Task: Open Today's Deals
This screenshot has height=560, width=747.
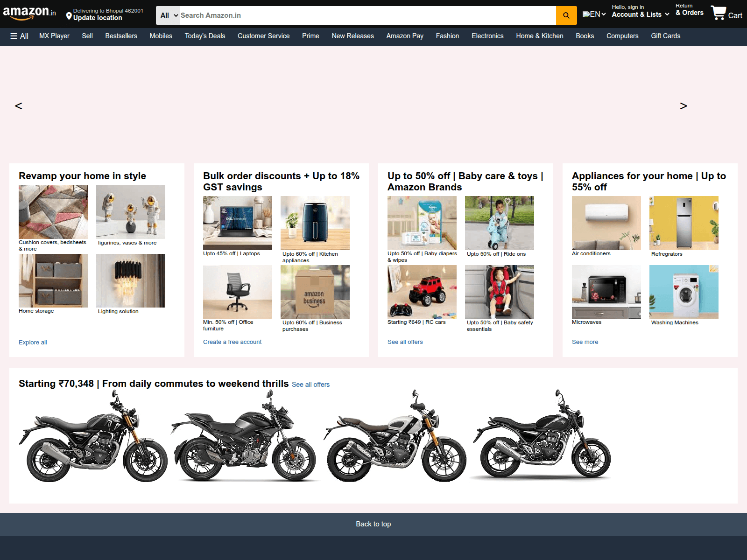Action: pos(205,36)
